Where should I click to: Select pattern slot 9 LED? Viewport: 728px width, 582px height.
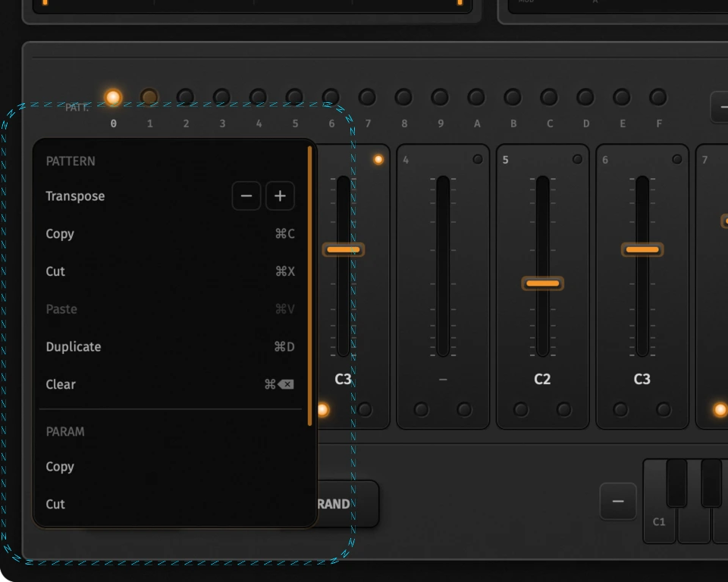[440, 98]
